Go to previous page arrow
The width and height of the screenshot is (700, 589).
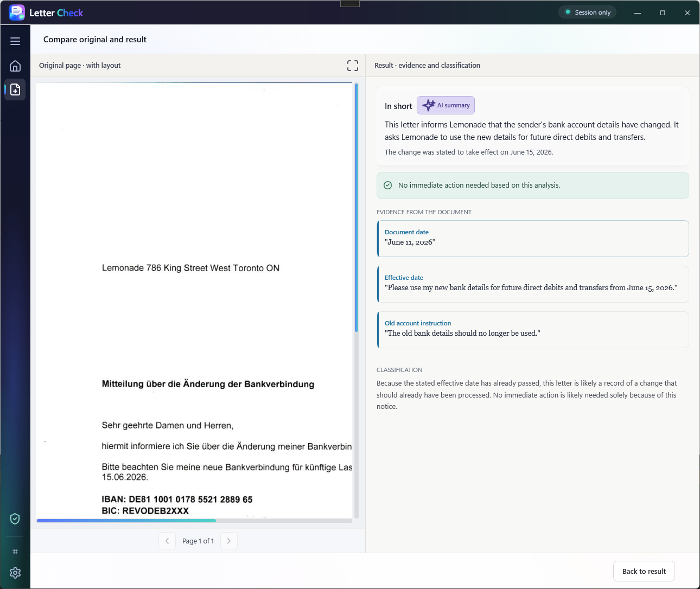[x=167, y=541]
